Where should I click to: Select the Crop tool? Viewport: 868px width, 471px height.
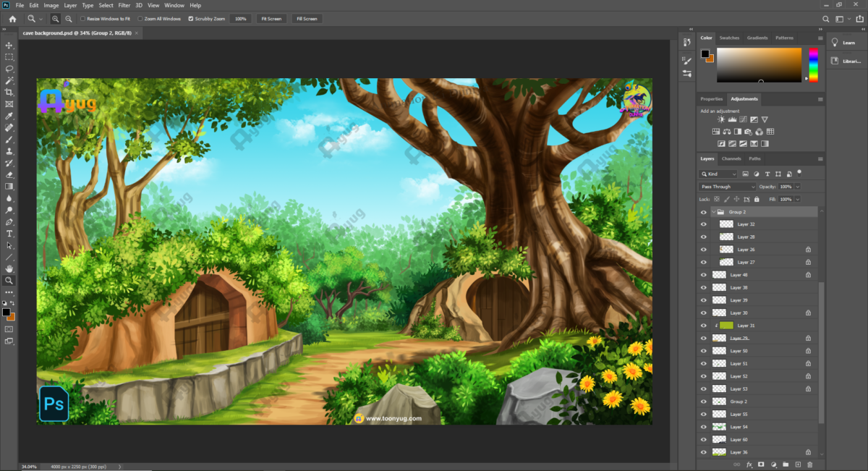pyautogui.click(x=9, y=92)
